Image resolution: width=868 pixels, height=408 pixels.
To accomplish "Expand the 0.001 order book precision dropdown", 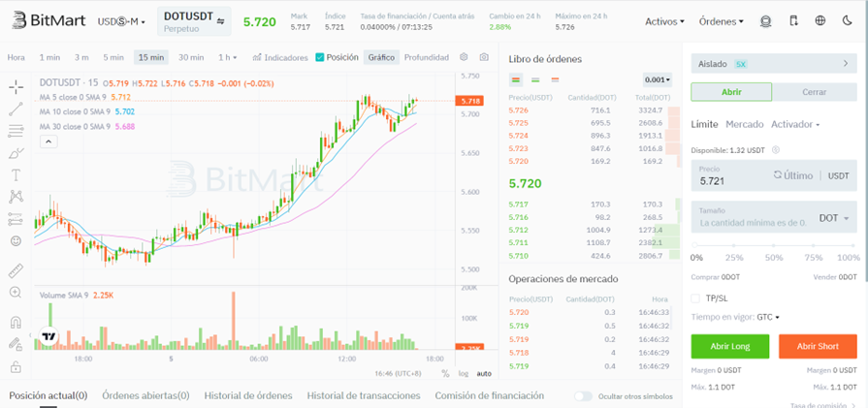I will (657, 79).
